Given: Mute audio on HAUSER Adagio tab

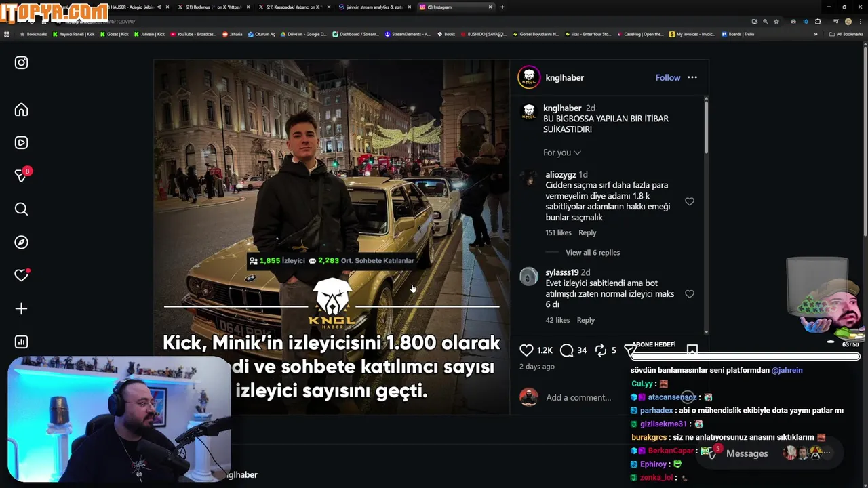Looking at the screenshot, I should coord(159,7).
